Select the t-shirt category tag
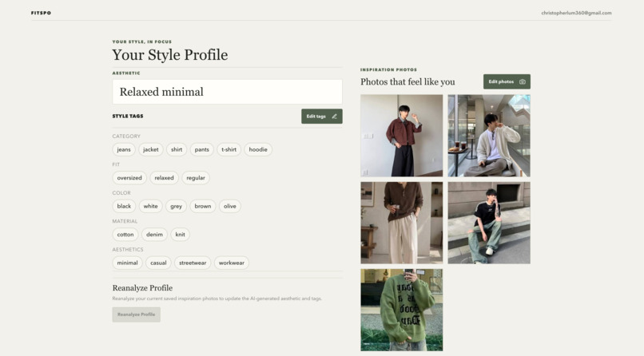 click(229, 150)
